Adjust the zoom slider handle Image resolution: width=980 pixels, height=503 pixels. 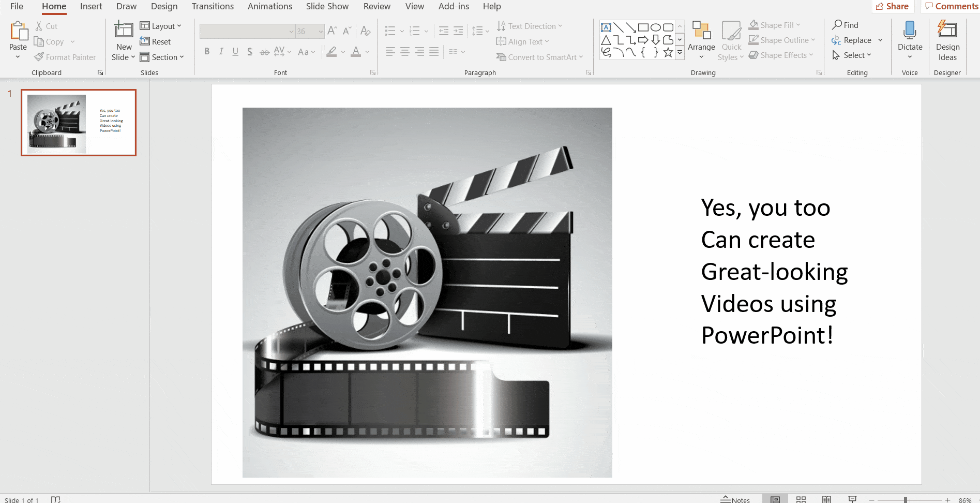point(906,500)
